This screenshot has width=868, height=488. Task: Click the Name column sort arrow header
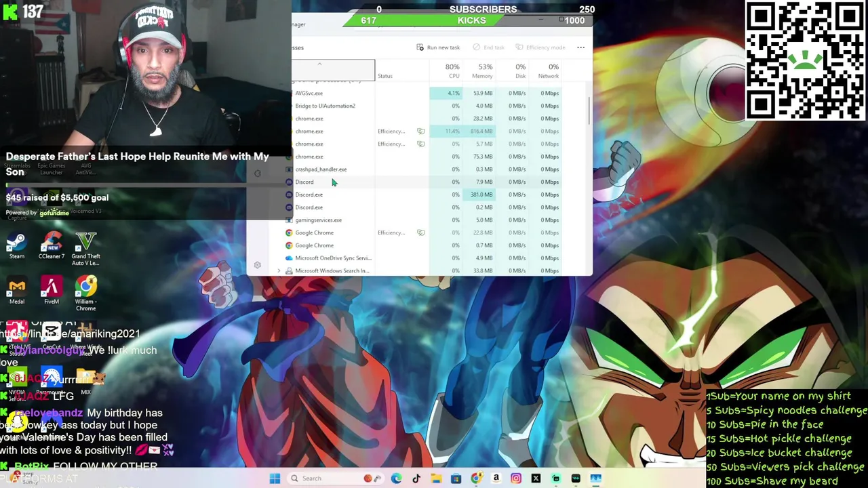pyautogui.click(x=319, y=64)
